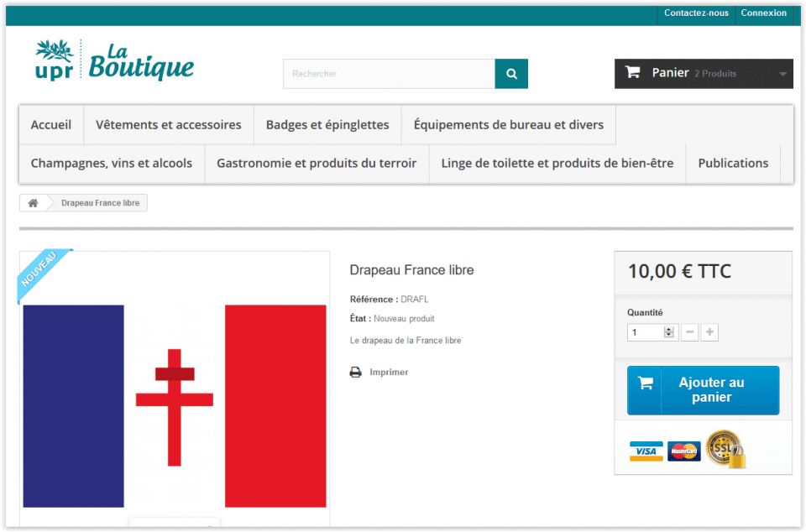Click the minus quantity button

690,332
